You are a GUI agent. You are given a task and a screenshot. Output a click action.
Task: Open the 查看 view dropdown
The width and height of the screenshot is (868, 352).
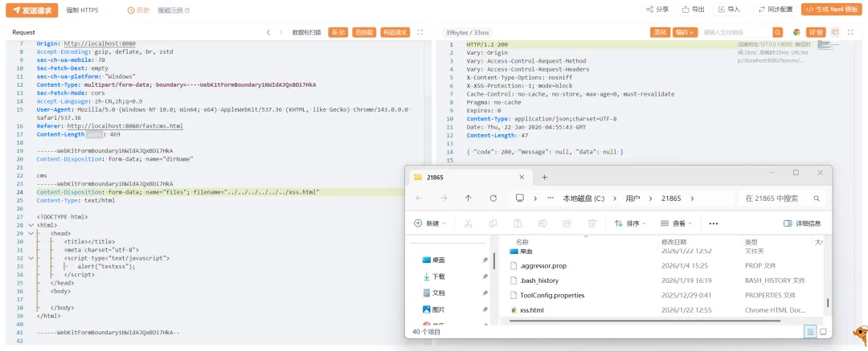coord(677,223)
